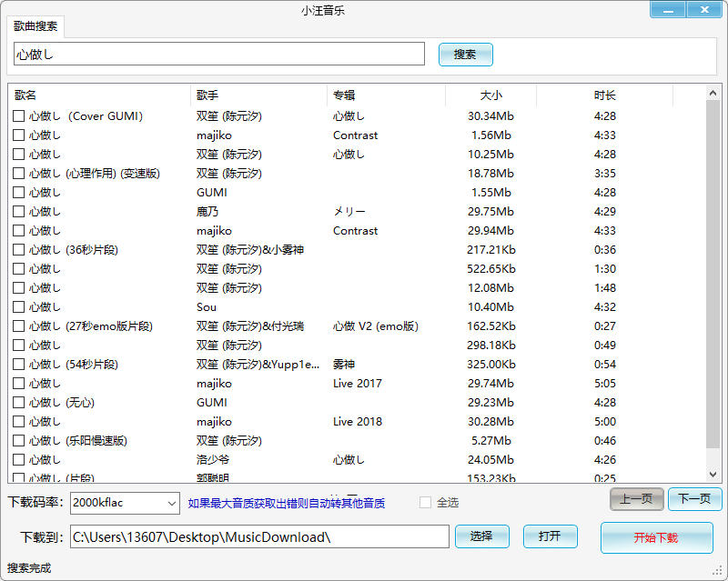The height and width of the screenshot is (581, 728).
Task: Sort by 歌手 column header
Action: [x=258, y=95]
